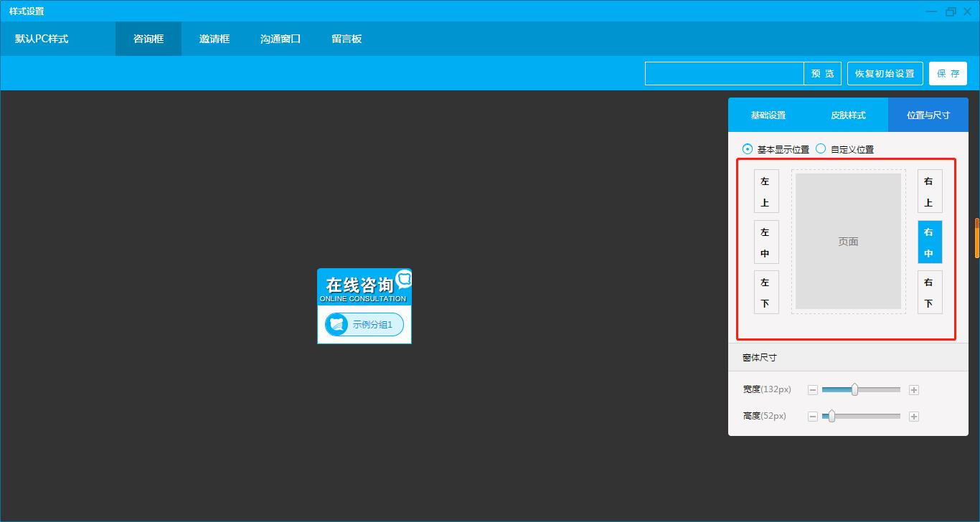Click the orange vertical scrollbar thumb

coord(976,238)
